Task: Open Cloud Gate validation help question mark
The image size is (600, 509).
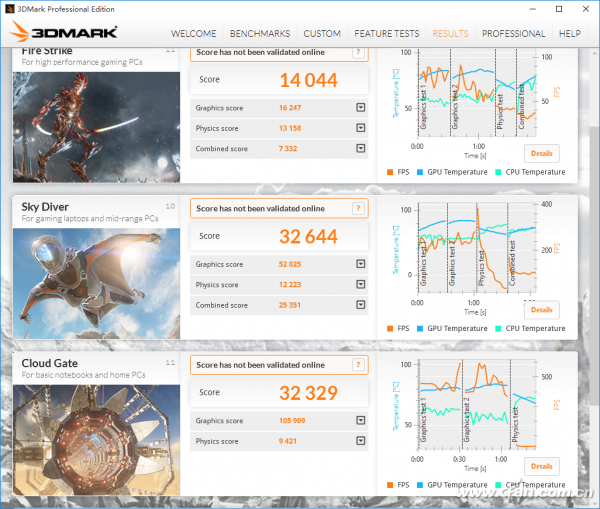Action: (x=358, y=365)
